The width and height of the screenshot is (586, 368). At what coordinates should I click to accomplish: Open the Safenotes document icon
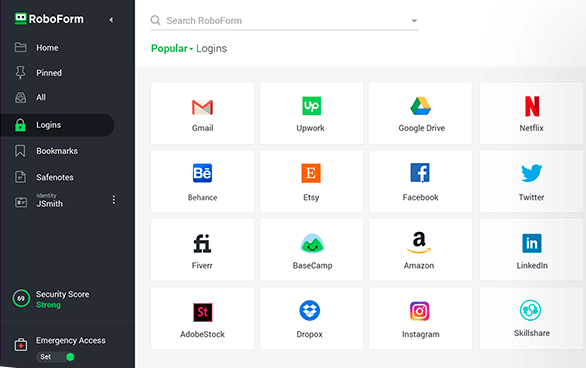pos(21,177)
